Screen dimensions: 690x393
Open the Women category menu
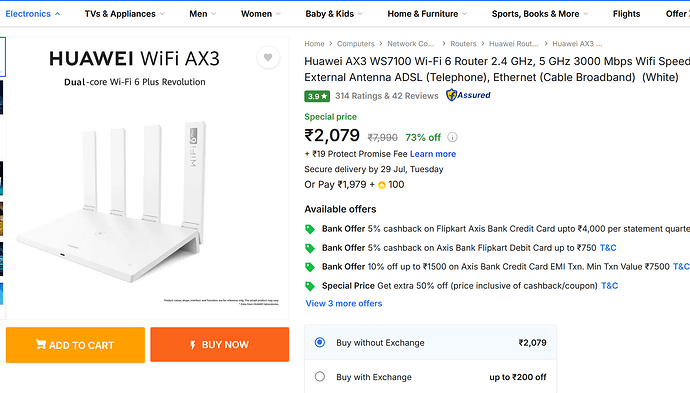point(261,14)
